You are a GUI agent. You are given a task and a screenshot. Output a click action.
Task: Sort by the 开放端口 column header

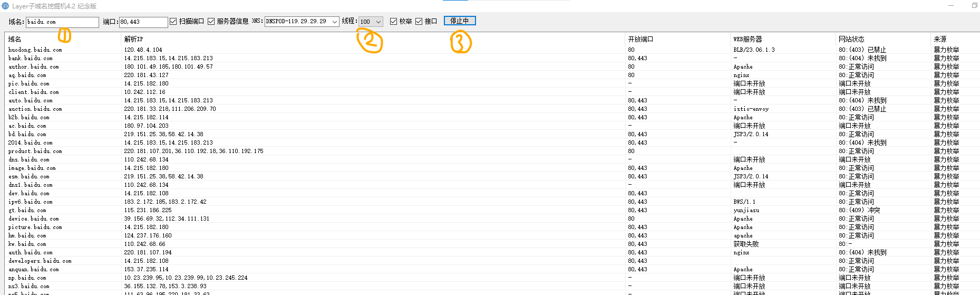(677, 39)
